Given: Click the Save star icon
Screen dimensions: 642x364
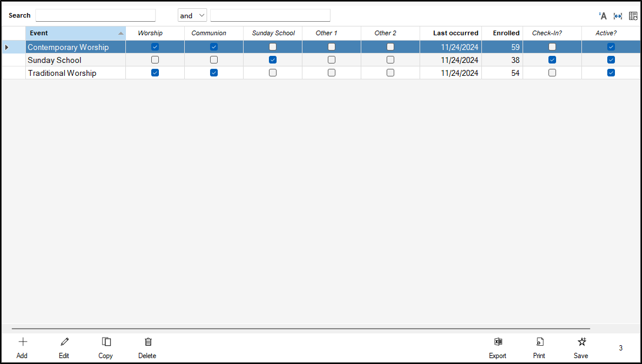Looking at the screenshot, I should click(x=581, y=342).
